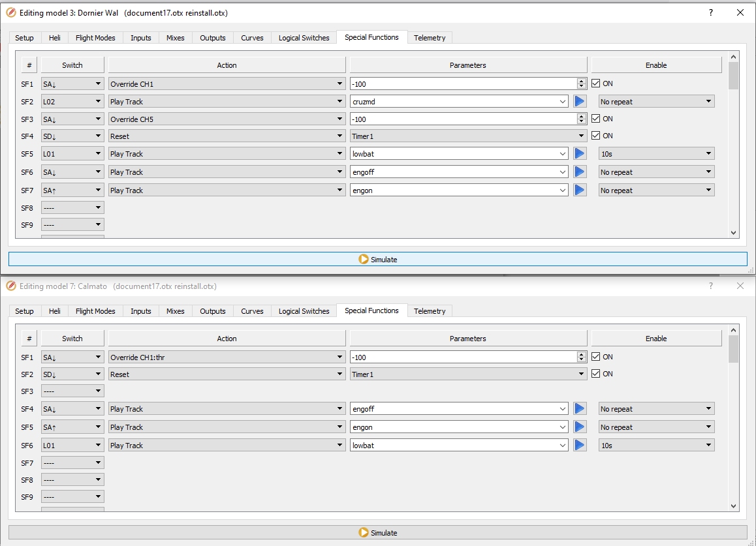Close the Calmato editing window
This screenshot has height=546, width=756.
pyautogui.click(x=740, y=286)
